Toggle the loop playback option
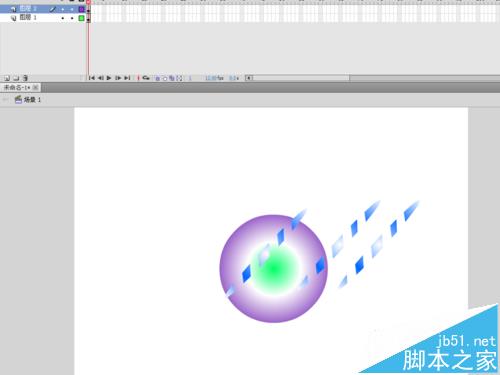This screenshot has height=375, width=500. pos(146,78)
